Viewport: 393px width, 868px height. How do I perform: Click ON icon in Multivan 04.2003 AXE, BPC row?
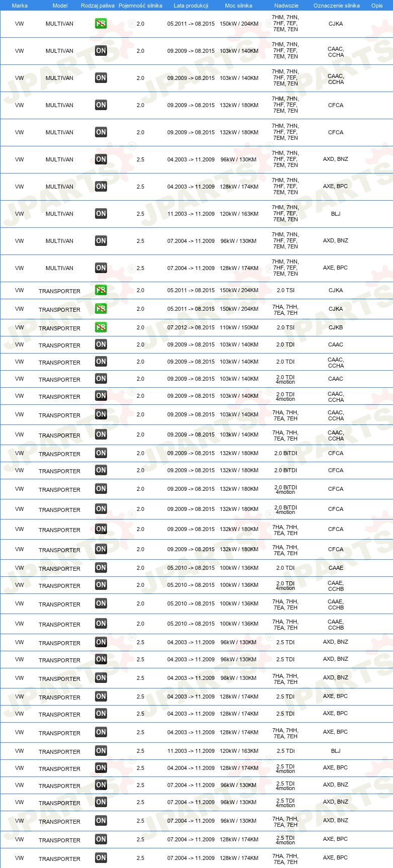tap(101, 187)
